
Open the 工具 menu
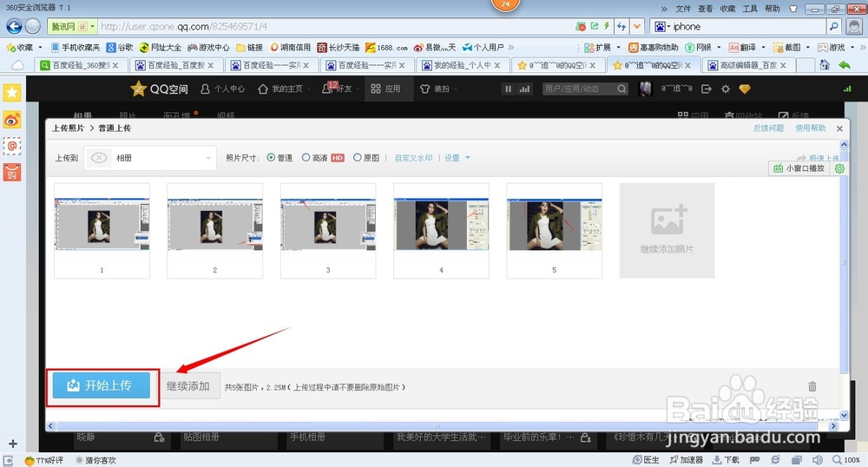click(750, 9)
